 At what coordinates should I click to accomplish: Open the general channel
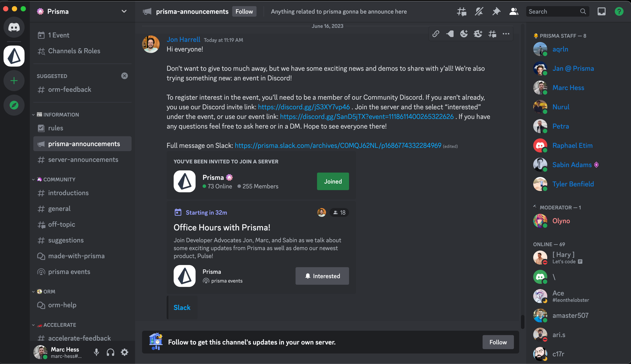pyautogui.click(x=59, y=209)
